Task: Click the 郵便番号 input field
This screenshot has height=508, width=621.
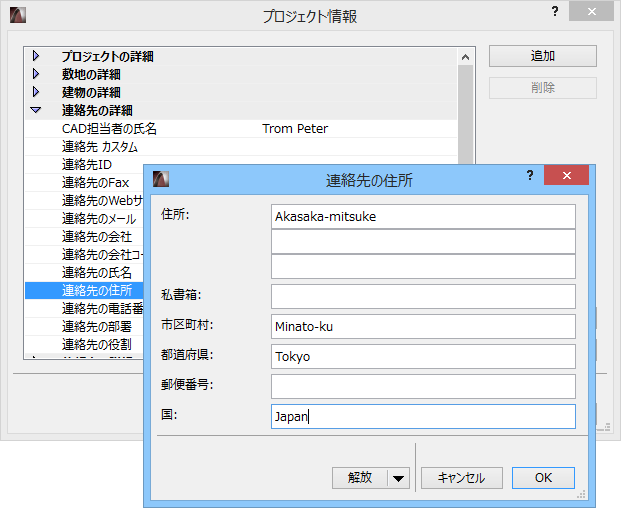Action: [423, 386]
